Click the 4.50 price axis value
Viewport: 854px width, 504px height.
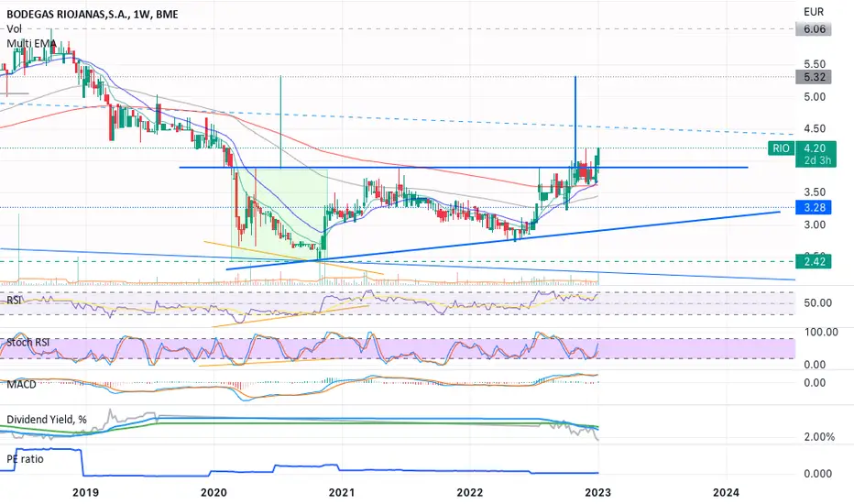[815, 128]
